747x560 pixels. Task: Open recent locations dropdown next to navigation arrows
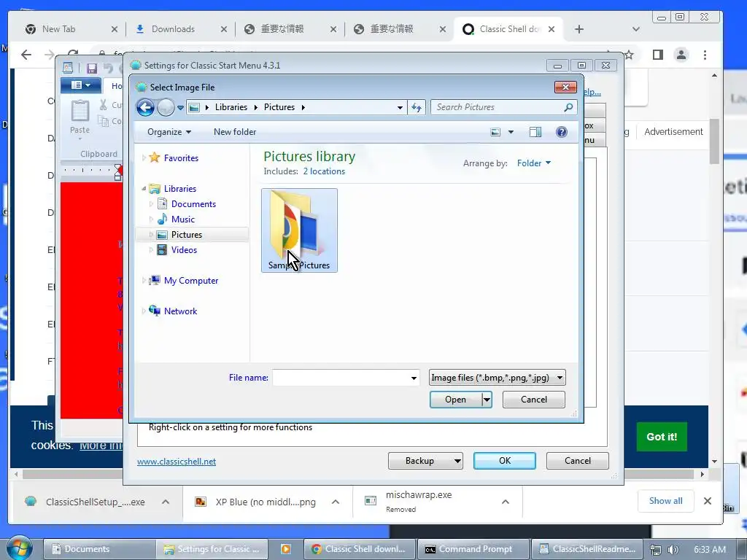[180, 108]
